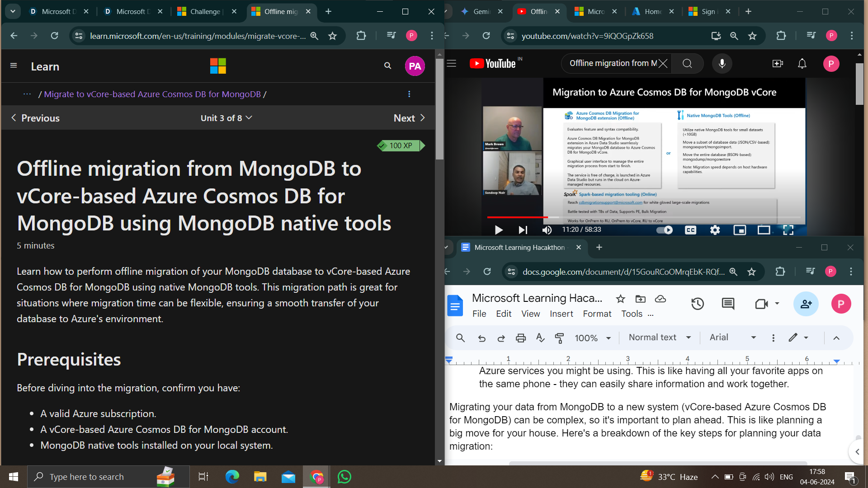
Task: Click Share button in Google Docs
Action: click(x=806, y=304)
